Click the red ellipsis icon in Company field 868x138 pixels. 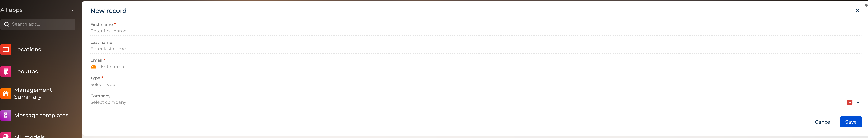pyautogui.click(x=849, y=102)
